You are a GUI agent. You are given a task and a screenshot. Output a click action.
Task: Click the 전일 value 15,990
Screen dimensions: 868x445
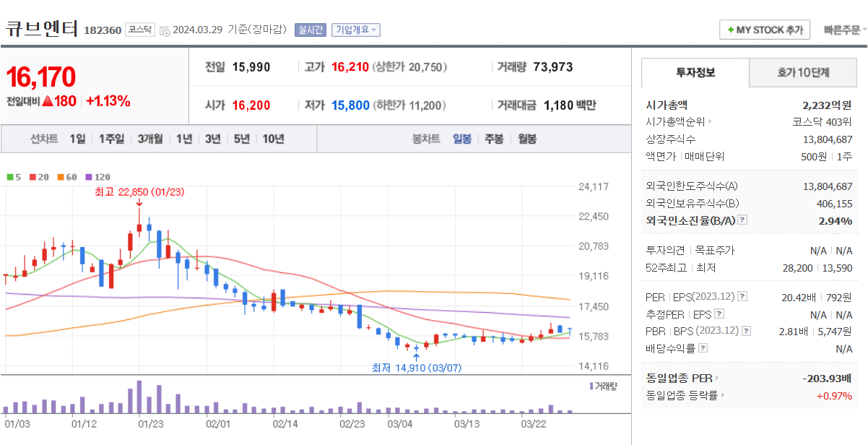pyautogui.click(x=251, y=67)
